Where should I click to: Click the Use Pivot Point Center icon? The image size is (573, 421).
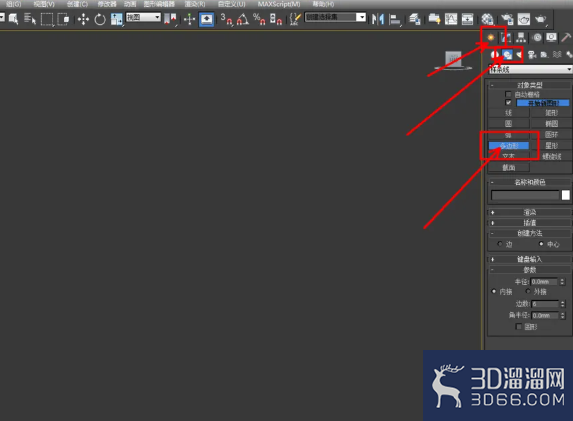170,19
